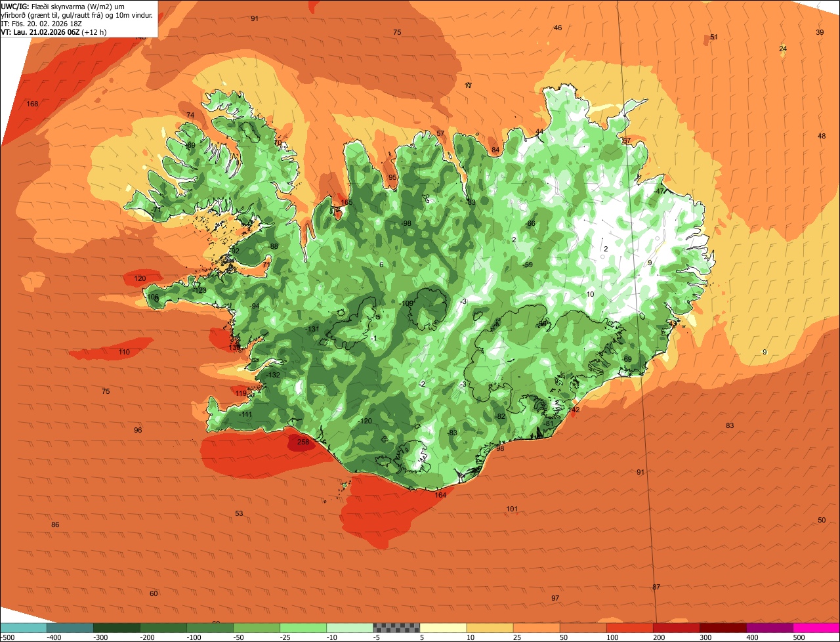Click the heat flux value 164

pos(440,495)
